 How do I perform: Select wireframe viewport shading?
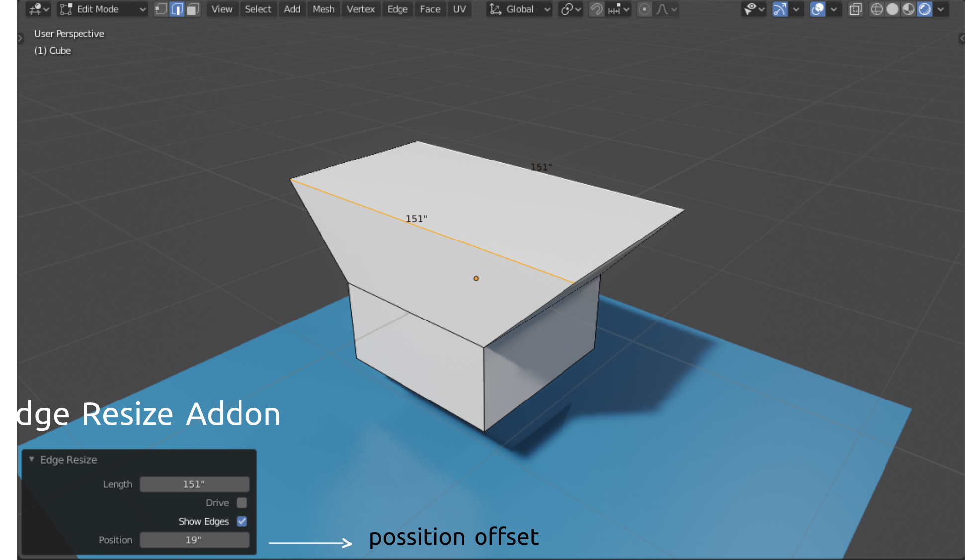coord(877,9)
